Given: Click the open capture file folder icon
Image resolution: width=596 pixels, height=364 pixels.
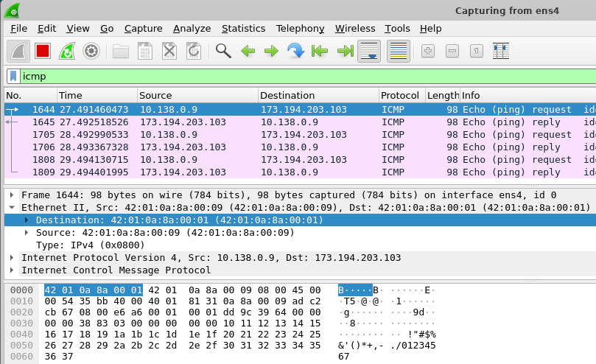Looking at the screenshot, I should point(121,51).
